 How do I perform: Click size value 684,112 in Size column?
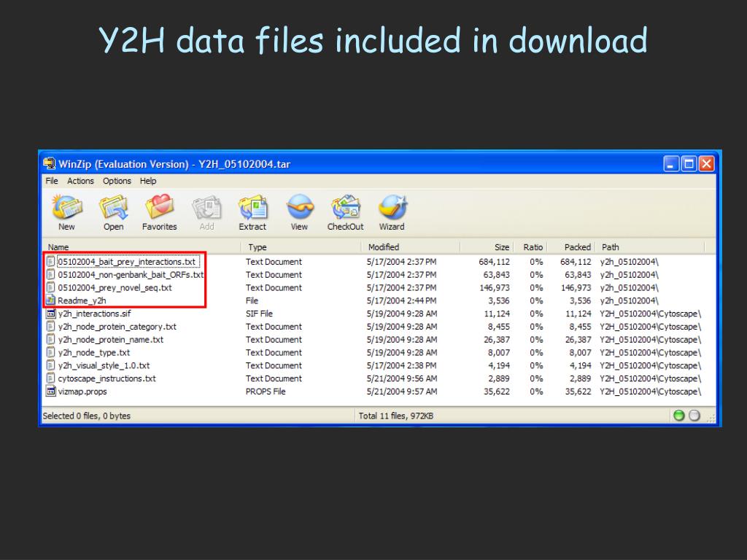[494, 262]
